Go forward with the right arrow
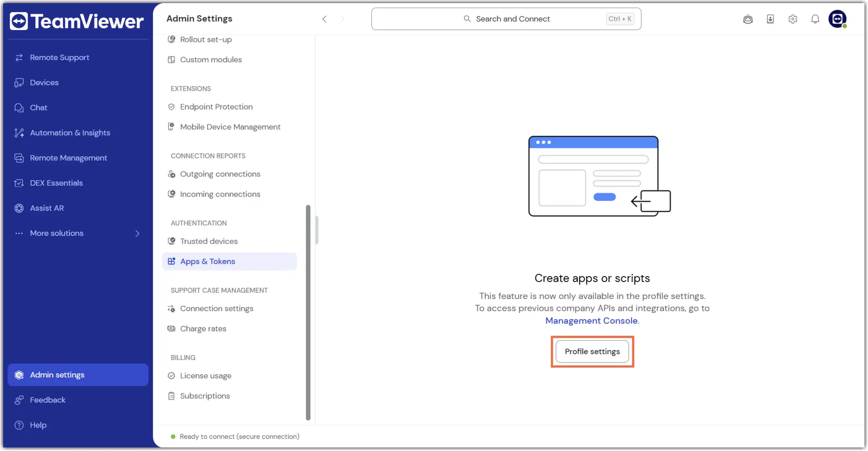 click(x=343, y=19)
